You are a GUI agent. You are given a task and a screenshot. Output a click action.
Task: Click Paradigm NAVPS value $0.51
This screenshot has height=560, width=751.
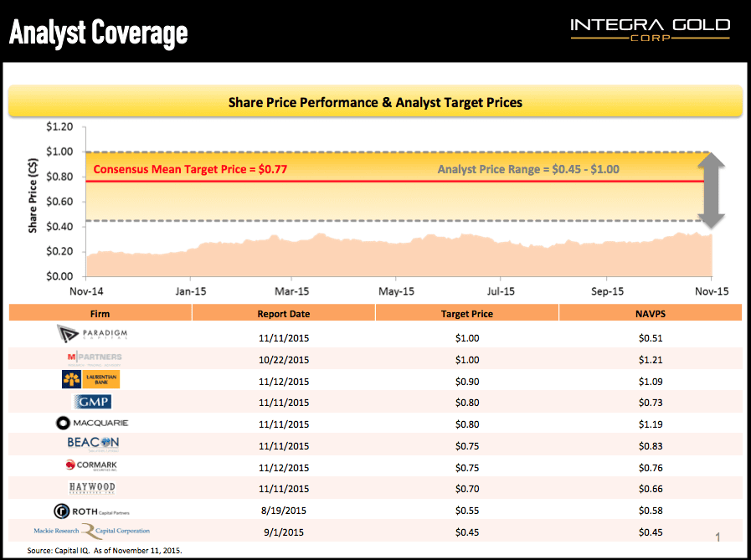tap(651, 338)
